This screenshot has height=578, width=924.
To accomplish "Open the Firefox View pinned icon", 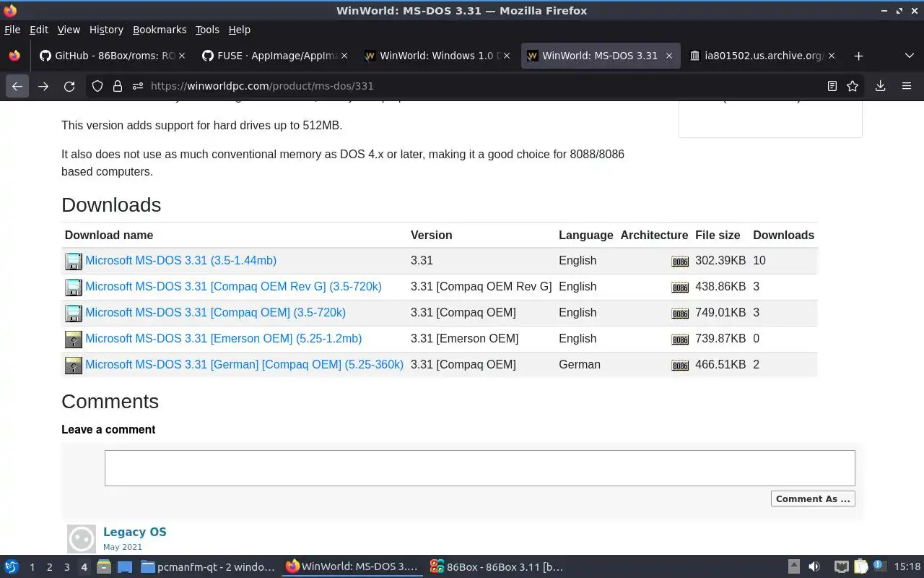I will 14,56.
